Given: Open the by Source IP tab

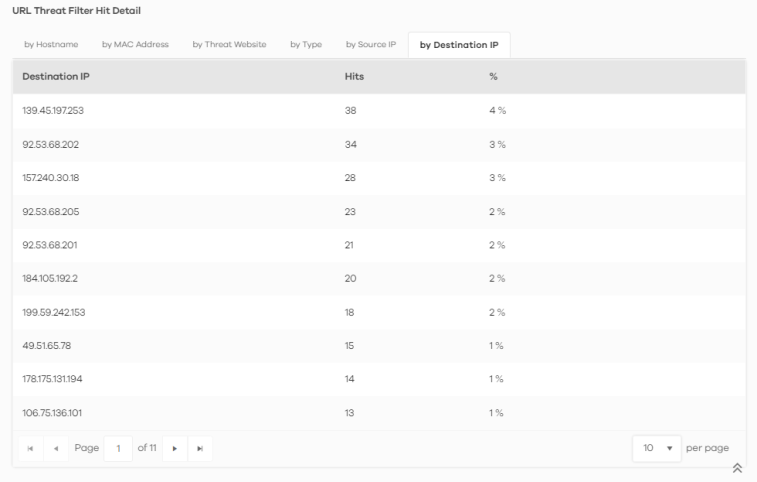Looking at the screenshot, I should click(371, 44).
